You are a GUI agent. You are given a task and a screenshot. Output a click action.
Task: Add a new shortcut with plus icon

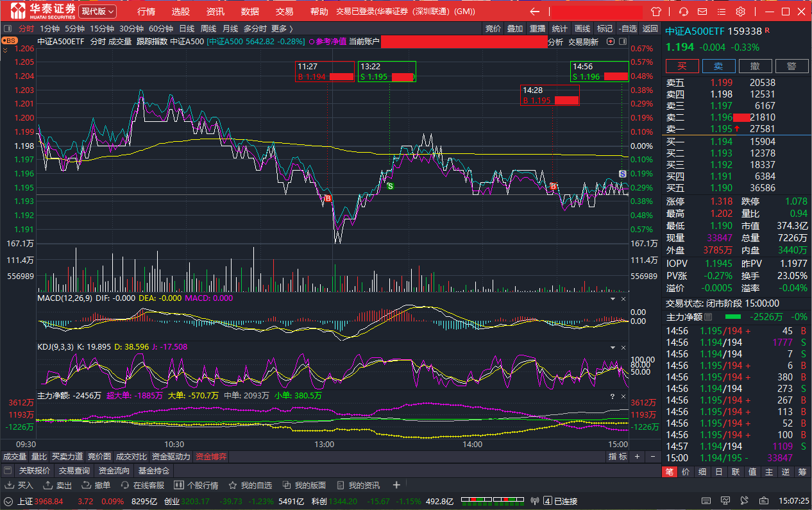pos(396,485)
